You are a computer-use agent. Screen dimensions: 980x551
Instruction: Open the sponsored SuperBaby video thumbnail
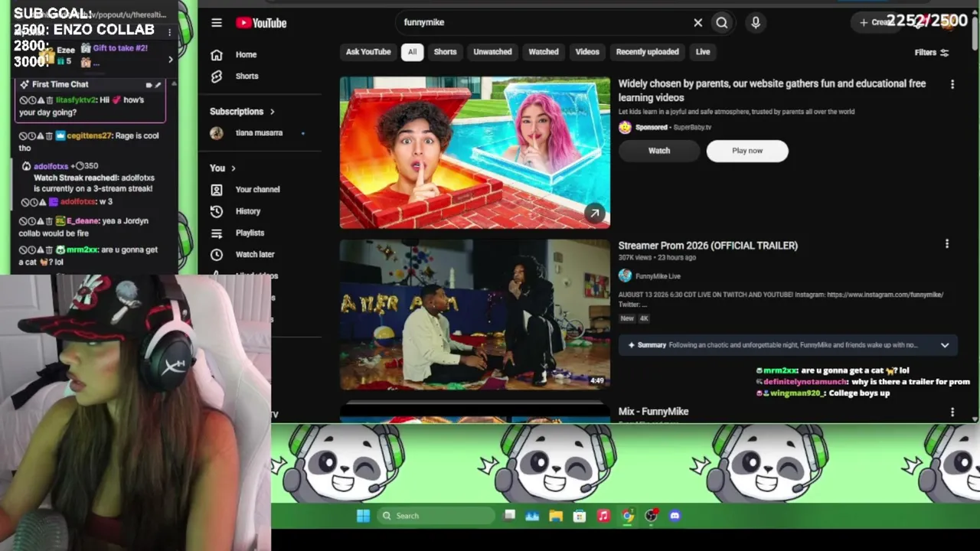coord(475,153)
